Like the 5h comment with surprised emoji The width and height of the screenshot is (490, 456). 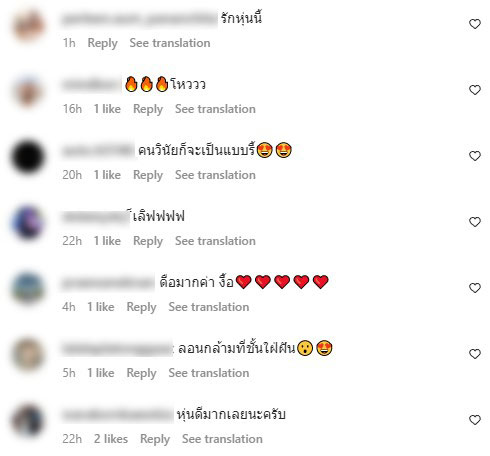(x=475, y=354)
